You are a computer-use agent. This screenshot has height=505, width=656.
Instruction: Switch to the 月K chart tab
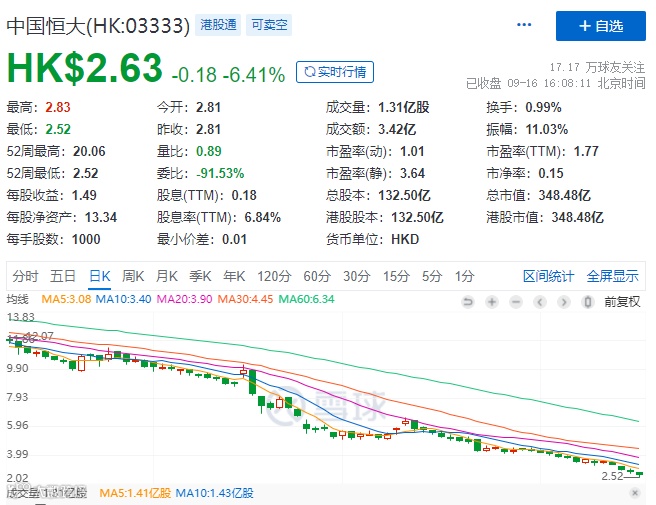[x=167, y=276]
